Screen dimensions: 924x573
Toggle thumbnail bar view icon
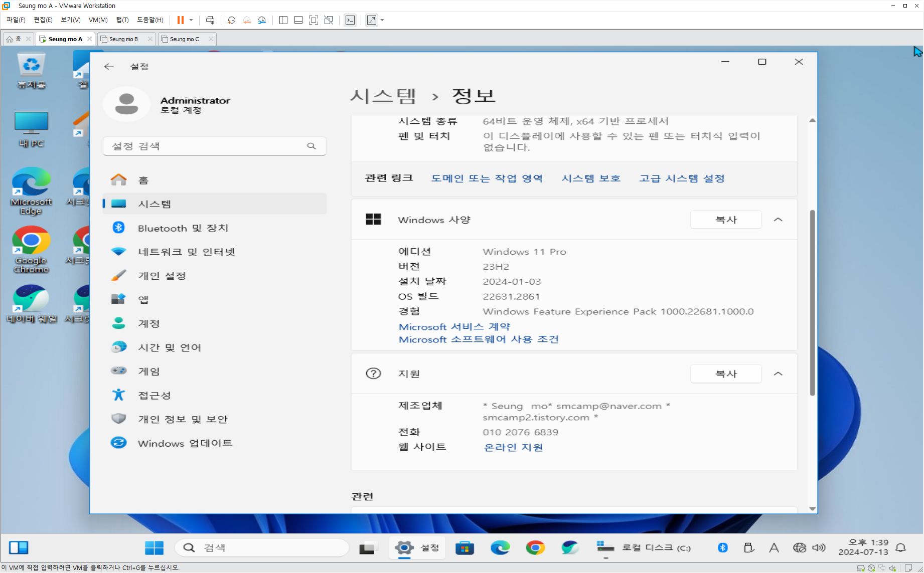point(298,20)
